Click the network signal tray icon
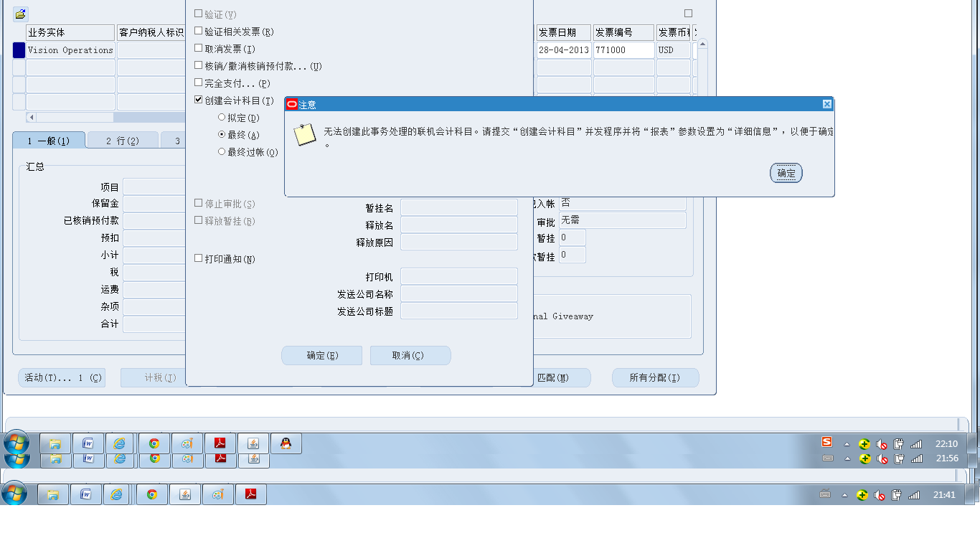The height and width of the screenshot is (551, 980). click(x=915, y=443)
